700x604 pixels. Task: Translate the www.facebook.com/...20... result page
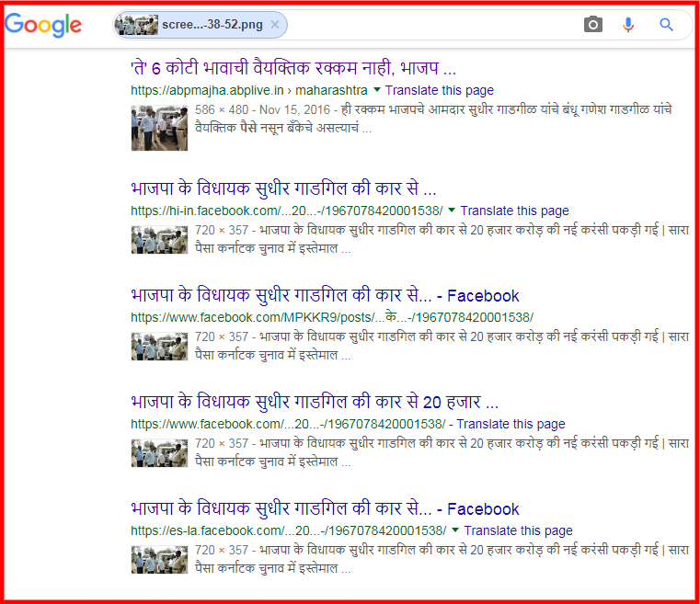(511, 424)
